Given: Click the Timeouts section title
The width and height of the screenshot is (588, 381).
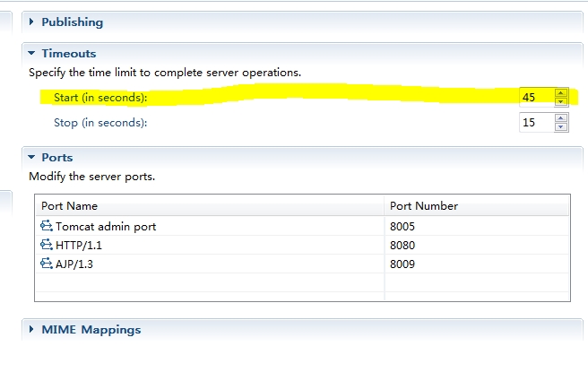Looking at the screenshot, I should pos(69,53).
